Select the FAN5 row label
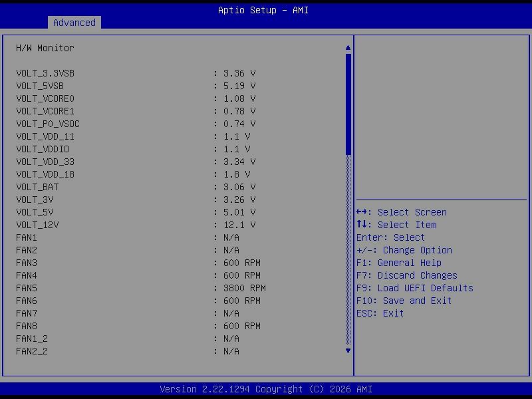Screen dimensions: 532x399 coord(27,288)
